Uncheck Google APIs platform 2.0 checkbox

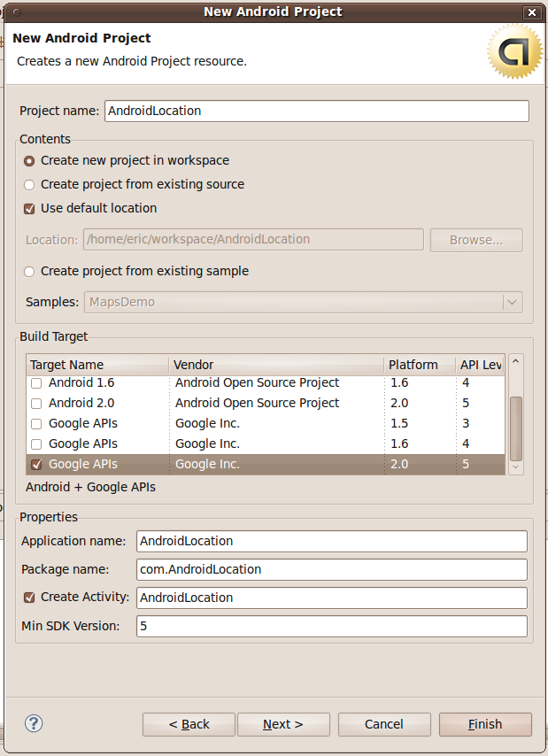(x=36, y=464)
